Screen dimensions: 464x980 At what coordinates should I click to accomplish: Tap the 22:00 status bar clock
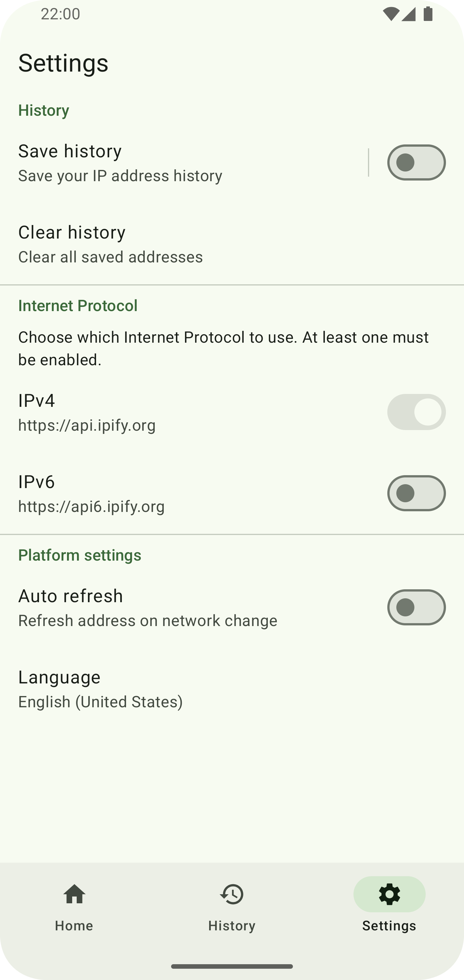(61, 14)
